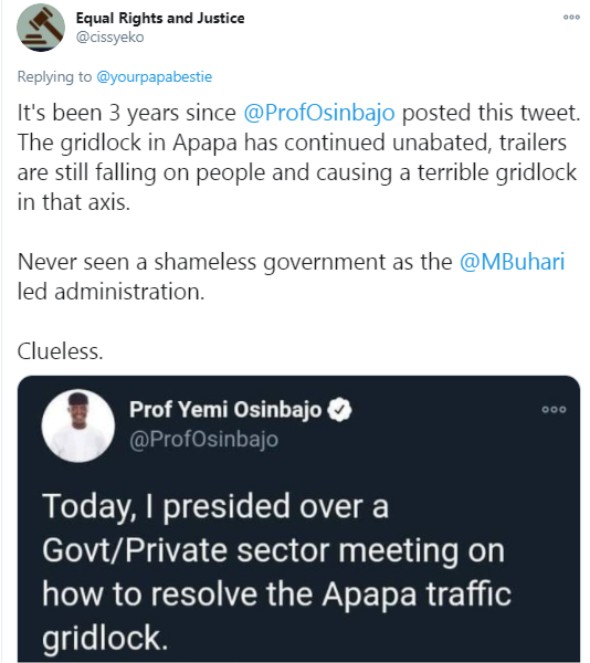Open the Equal Rights and Justice gavel avatar

(x=41, y=27)
